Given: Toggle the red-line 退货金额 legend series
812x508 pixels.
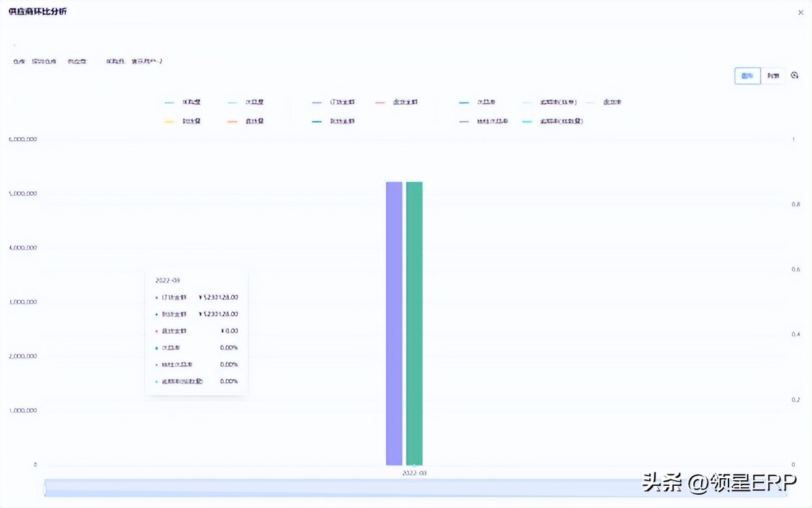Looking at the screenshot, I should click(396, 102).
